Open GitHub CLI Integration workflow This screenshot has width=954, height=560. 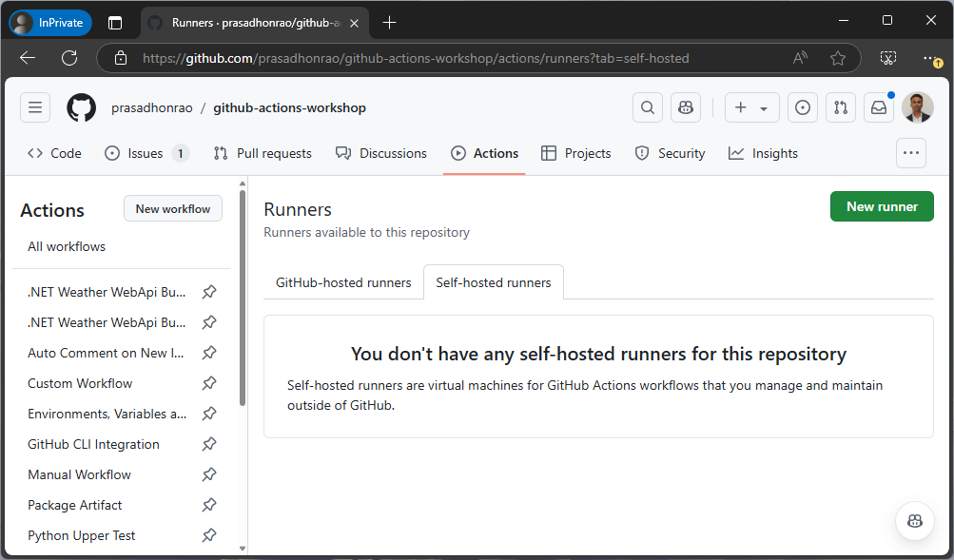pyautogui.click(x=93, y=444)
